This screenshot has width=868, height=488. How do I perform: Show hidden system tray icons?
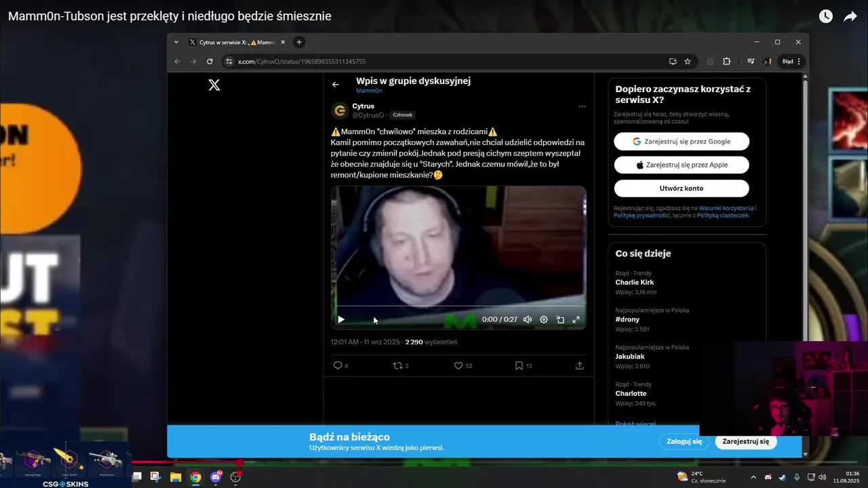click(753, 477)
